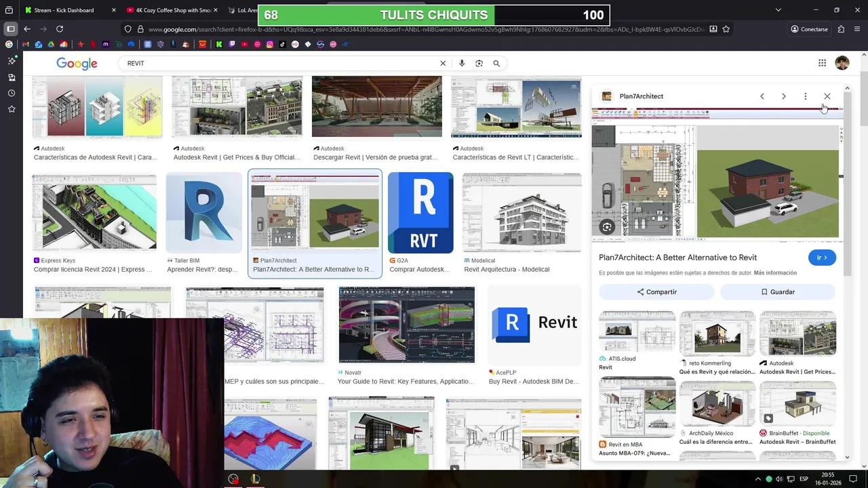Open the Google apps grid

tap(822, 63)
